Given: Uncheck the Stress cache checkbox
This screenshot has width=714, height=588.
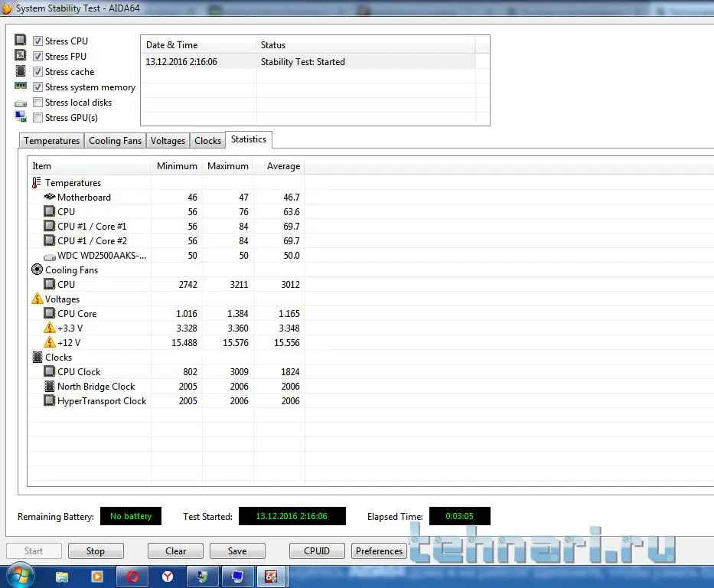Looking at the screenshot, I should tap(37, 71).
